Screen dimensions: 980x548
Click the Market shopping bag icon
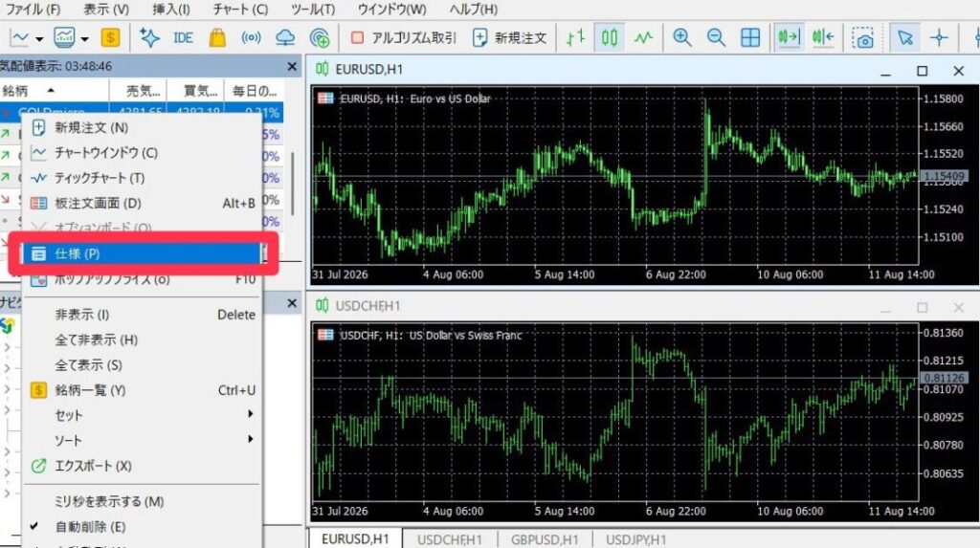217,38
